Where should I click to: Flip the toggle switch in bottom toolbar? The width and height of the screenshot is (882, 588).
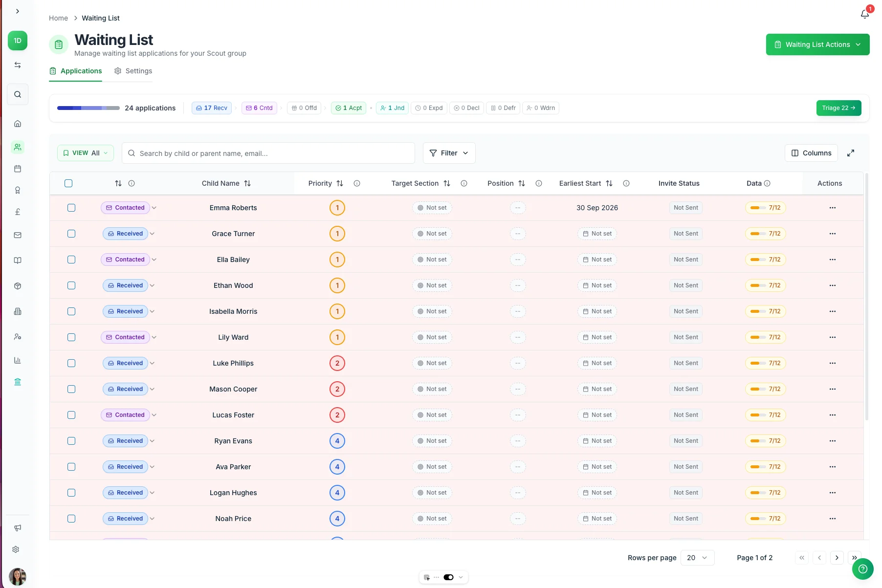click(x=448, y=577)
